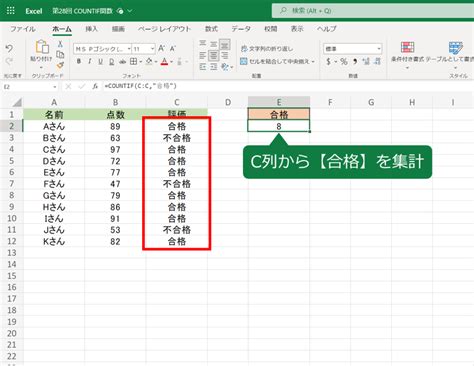Screen dimensions: 474x366
Task: Open the app launcher waffle icon
Action: click(x=10, y=11)
